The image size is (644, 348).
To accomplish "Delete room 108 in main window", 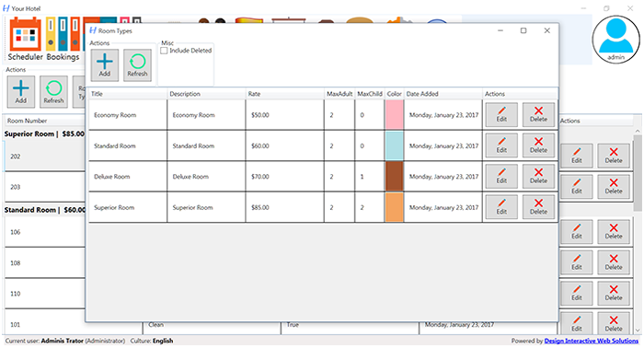I will (x=614, y=262).
